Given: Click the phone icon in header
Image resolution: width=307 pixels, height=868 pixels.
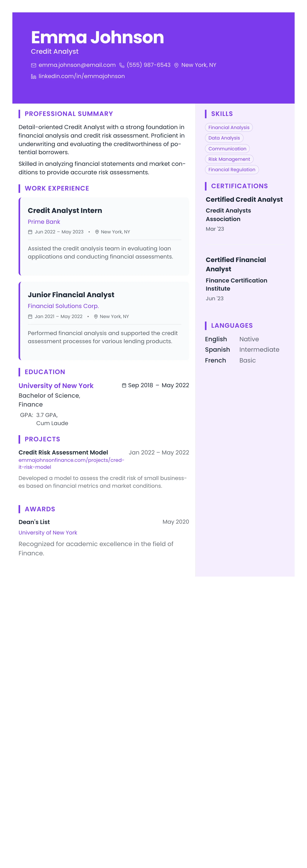Looking at the screenshot, I should [122, 65].
